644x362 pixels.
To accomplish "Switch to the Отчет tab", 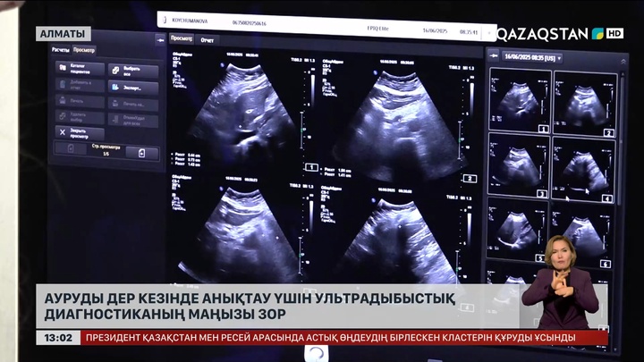I will click(x=208, y=40).
